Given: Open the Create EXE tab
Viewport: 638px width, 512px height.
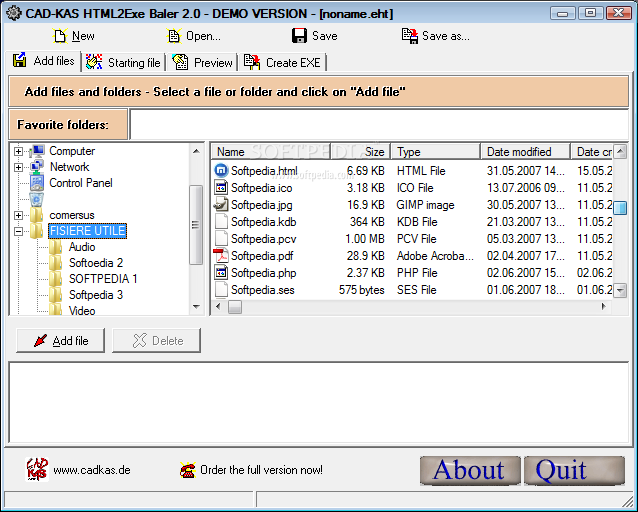Looking at the screenshot, I should tap(283, 62).
